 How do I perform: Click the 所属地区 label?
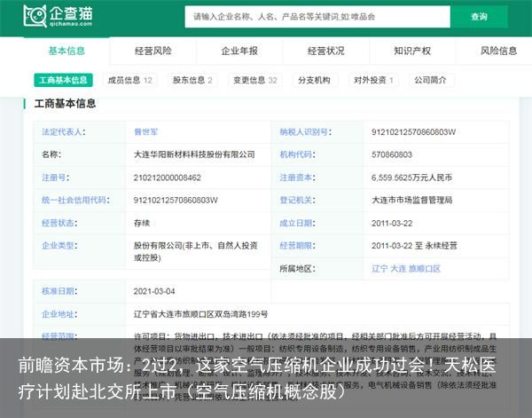pos(297,269)
